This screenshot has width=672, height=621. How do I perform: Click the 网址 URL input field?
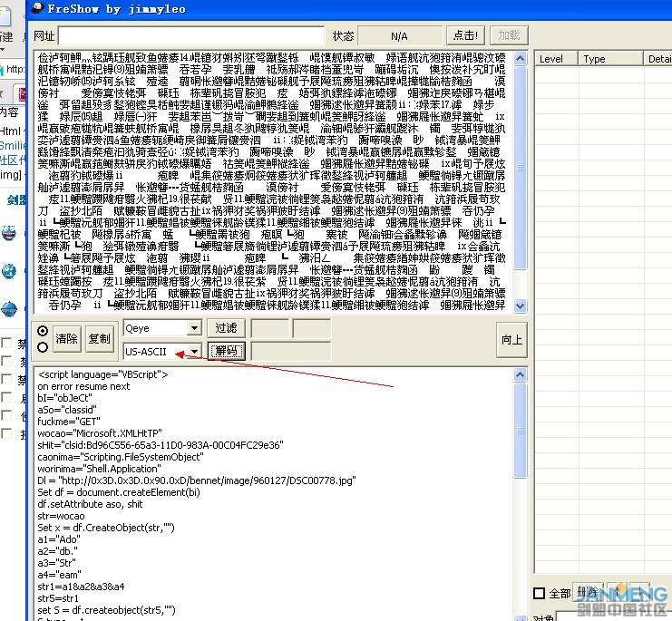(x=191, y=35)
